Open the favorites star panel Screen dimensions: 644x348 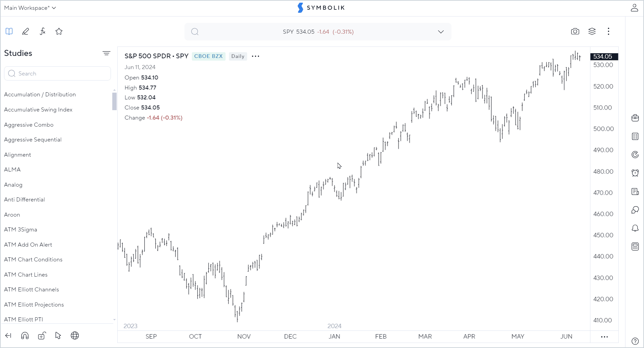pos(59,31)
